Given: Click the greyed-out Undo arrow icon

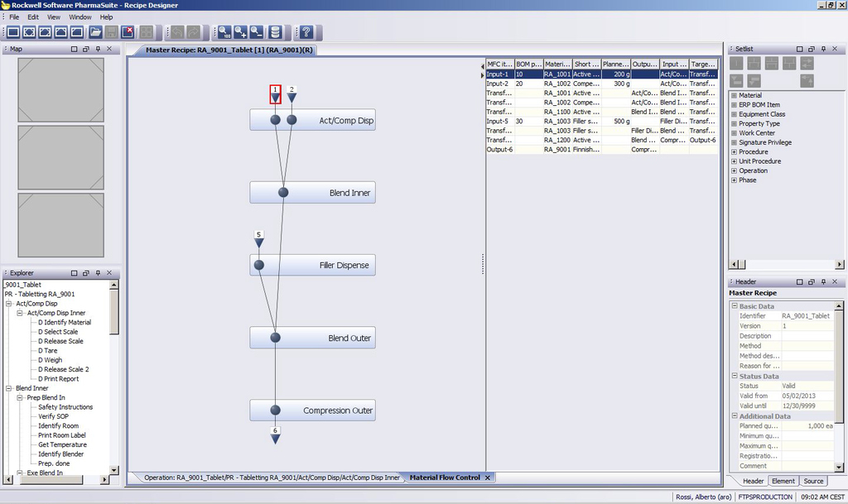Looking at the screenshot, I should pos(177,32).
